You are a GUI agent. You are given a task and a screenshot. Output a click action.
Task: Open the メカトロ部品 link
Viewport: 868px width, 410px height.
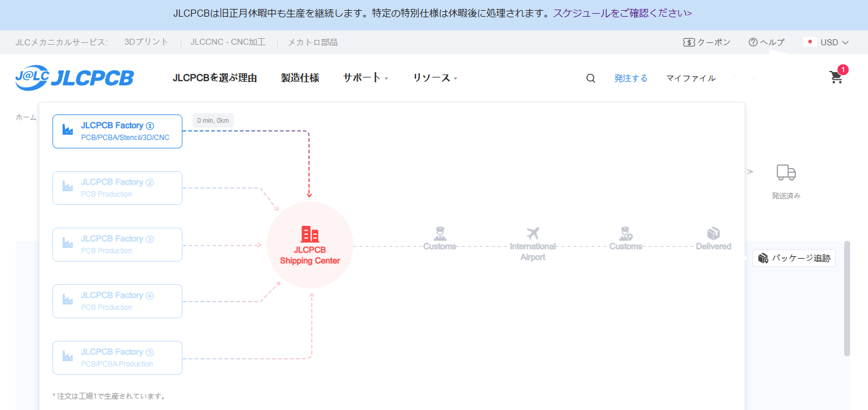(312, 42)
